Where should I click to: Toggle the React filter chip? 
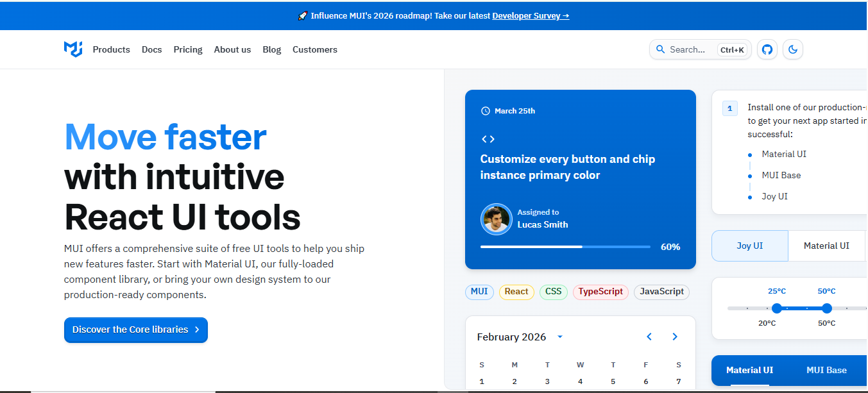[516, 292]
